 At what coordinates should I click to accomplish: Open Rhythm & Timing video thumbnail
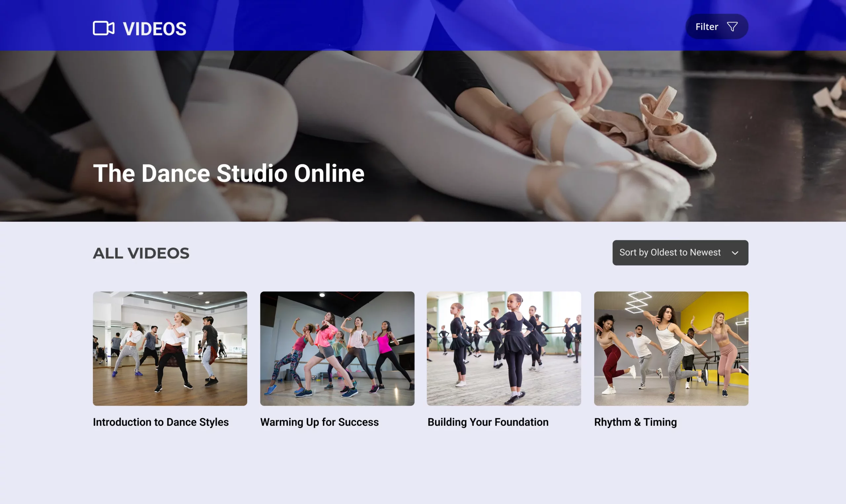click(x=671, y=348)
